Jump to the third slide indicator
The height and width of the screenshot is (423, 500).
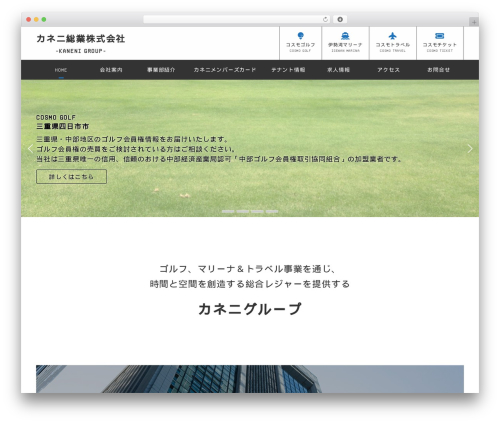pyautogui.click(x=257, y=211)
